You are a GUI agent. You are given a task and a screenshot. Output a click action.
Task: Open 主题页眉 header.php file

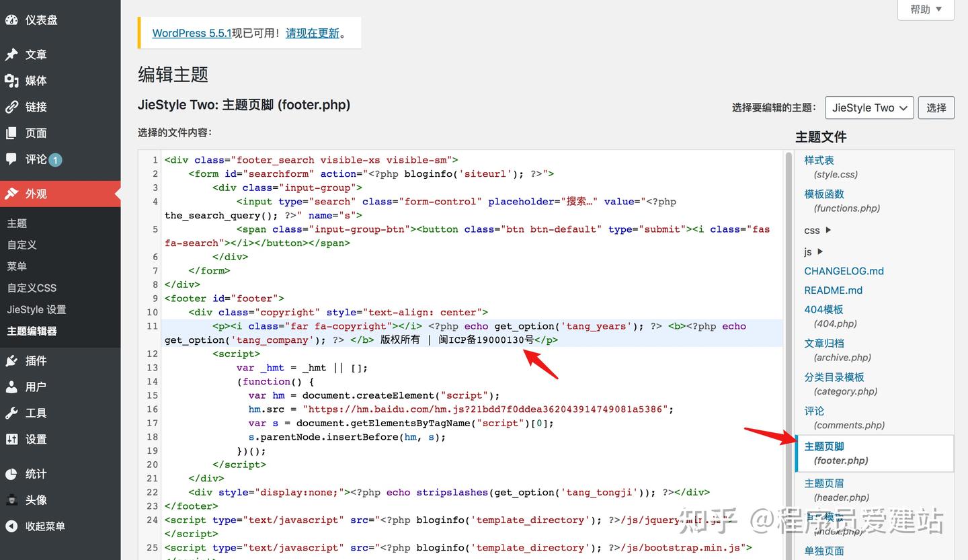click(837, 490)
